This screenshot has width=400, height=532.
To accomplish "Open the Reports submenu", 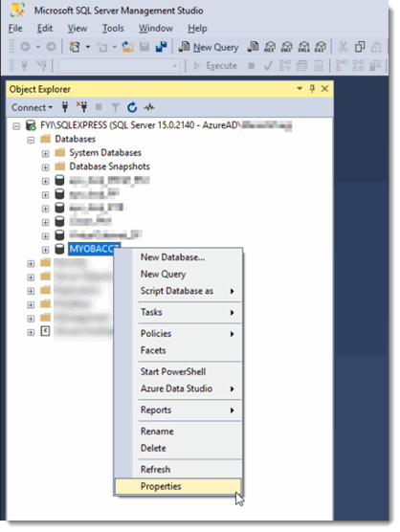I will pyautogui.click(x=178, y=410).
